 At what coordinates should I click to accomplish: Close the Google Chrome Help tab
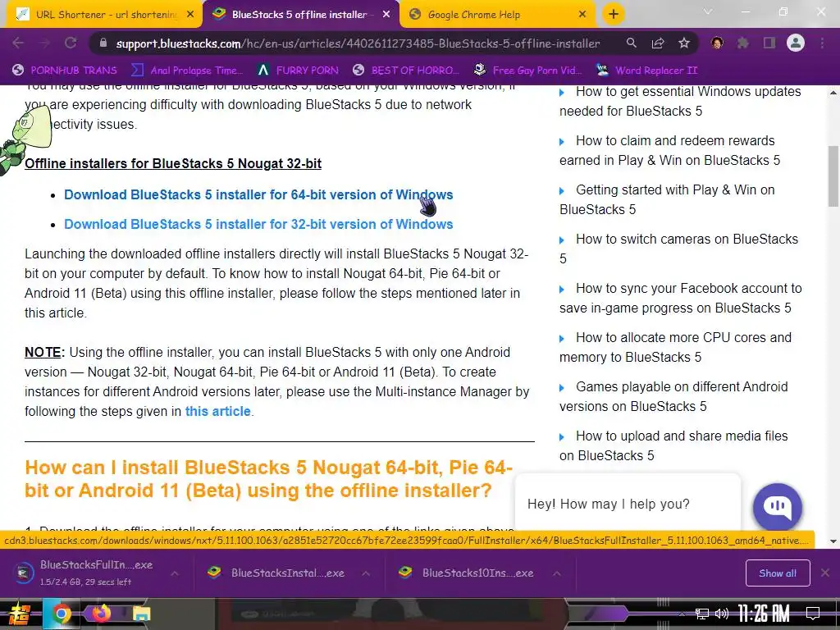click(582, 15)
